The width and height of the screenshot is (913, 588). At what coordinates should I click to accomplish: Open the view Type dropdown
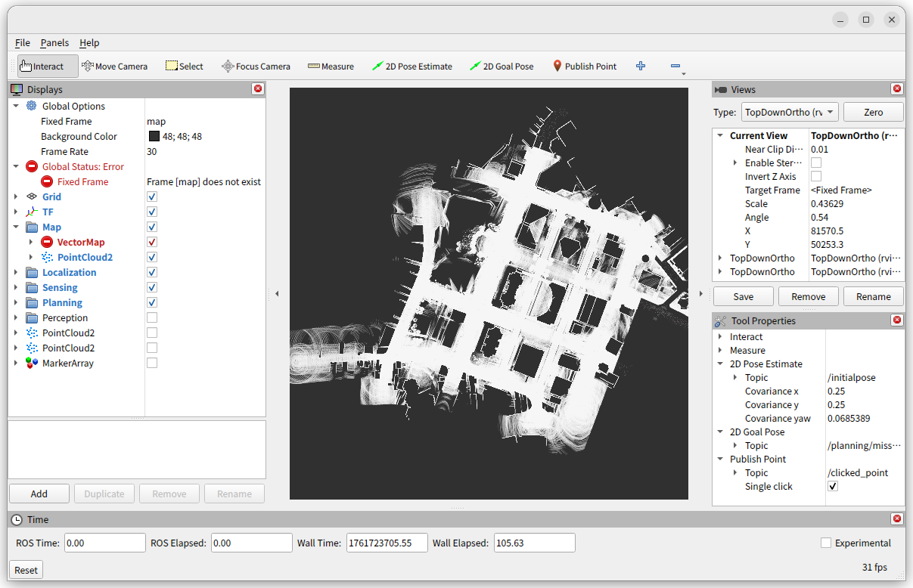(x=790, y=113)
